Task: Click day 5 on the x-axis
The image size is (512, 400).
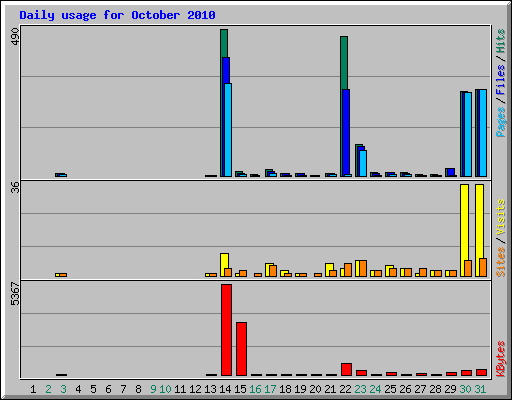Action: 93,389
